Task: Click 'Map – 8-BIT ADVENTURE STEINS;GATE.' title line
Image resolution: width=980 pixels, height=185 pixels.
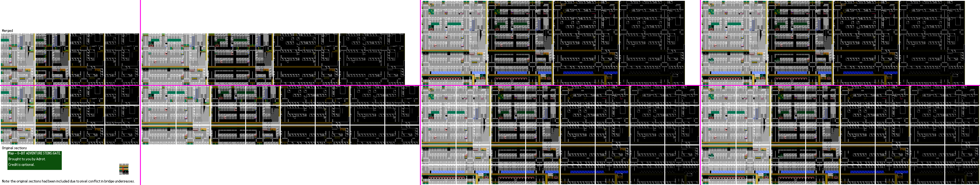Action: point(34,153)
